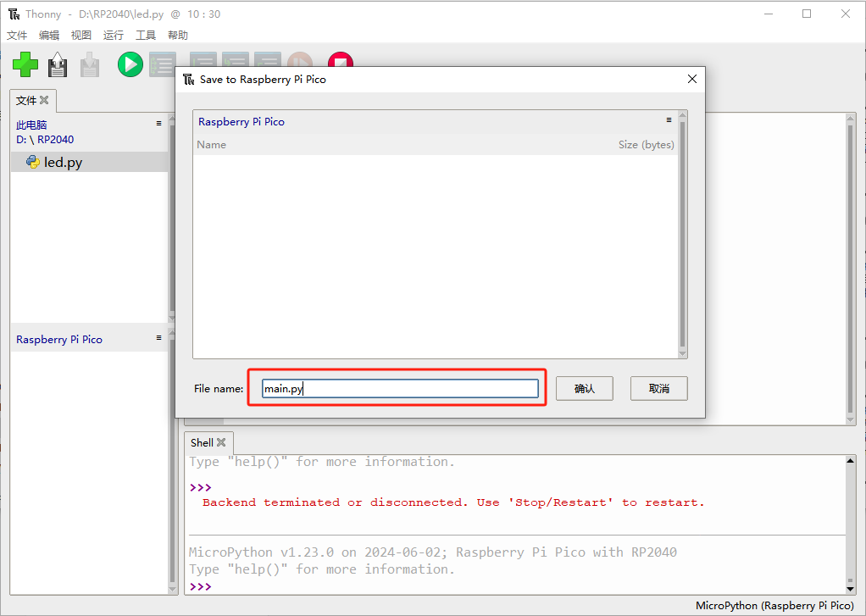Sort by Size (bytes) column header

click(x=647, y=145)
